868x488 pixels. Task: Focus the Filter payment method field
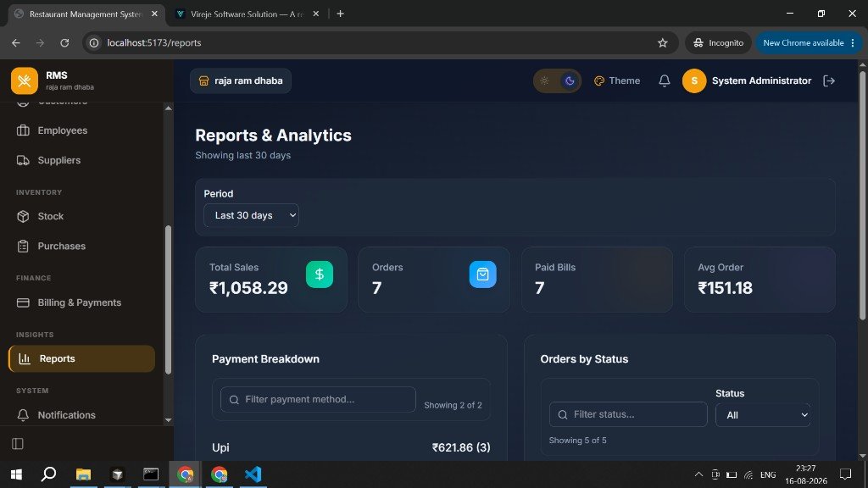click(319, 400)
